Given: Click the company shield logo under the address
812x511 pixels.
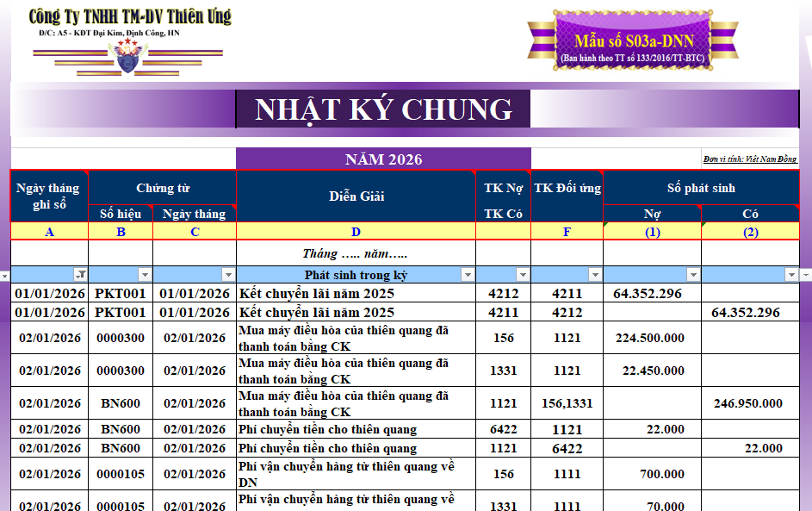Looking at the screenshot, I should [127, 56].
